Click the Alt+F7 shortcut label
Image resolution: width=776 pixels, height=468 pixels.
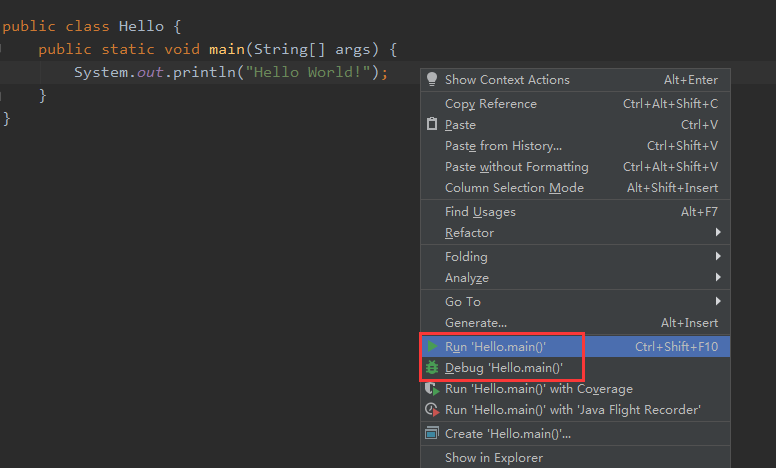[699, 212]
